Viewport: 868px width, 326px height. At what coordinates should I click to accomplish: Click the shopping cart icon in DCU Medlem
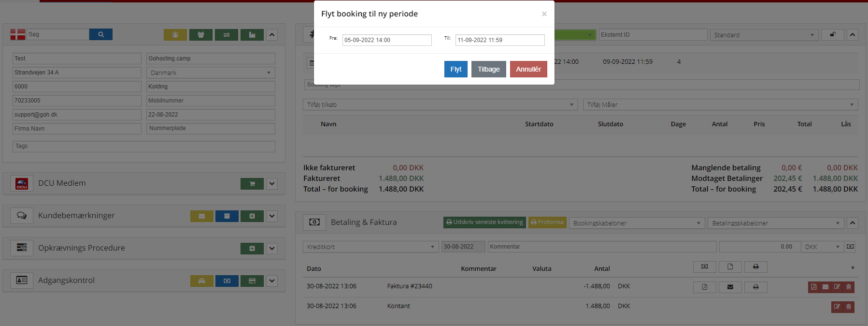tap(252, 184)
